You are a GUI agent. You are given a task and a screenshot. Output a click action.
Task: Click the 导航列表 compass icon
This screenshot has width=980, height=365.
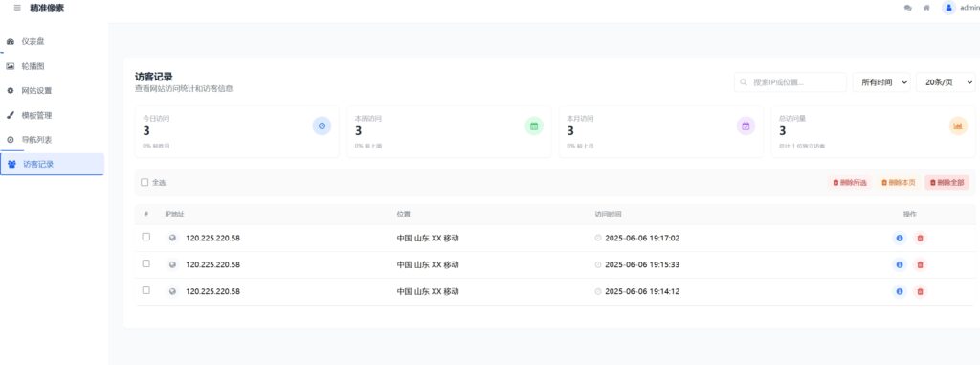click(10, 140)
